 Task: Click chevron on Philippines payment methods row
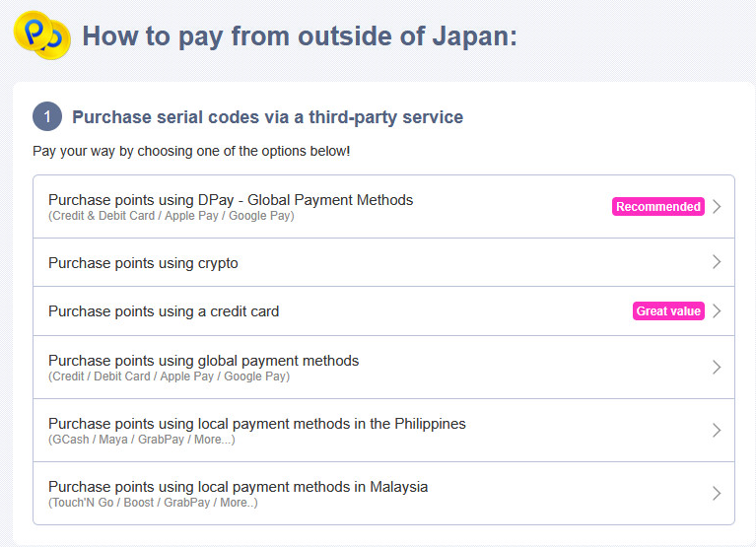(x=718, y=431)
